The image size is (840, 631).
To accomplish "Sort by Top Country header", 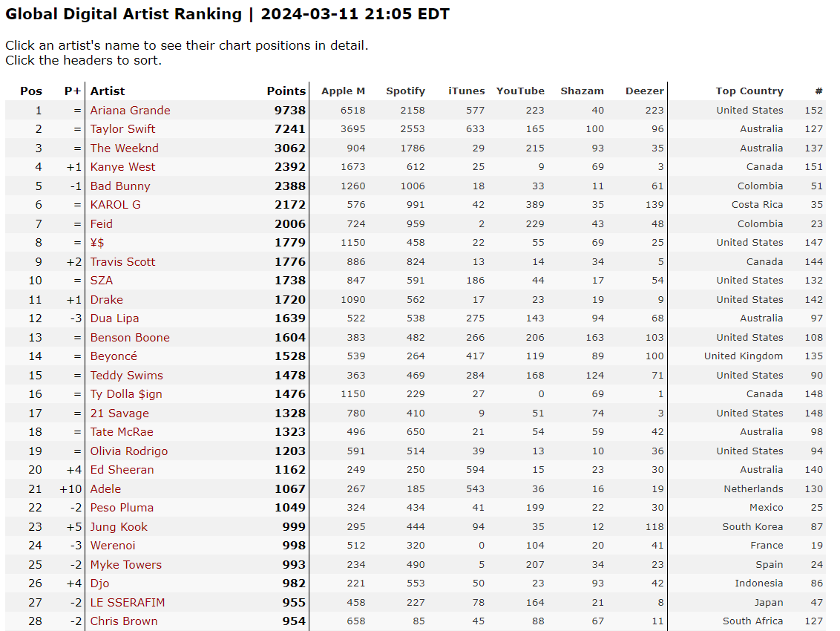I will 749,91.
